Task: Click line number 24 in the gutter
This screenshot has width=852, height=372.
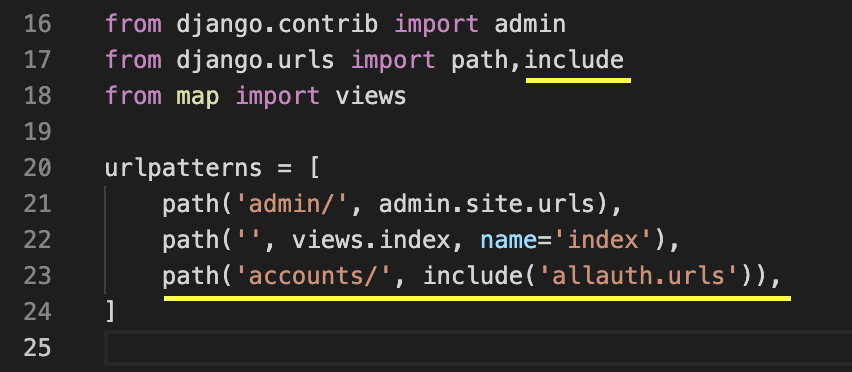Action: point(37,312)
